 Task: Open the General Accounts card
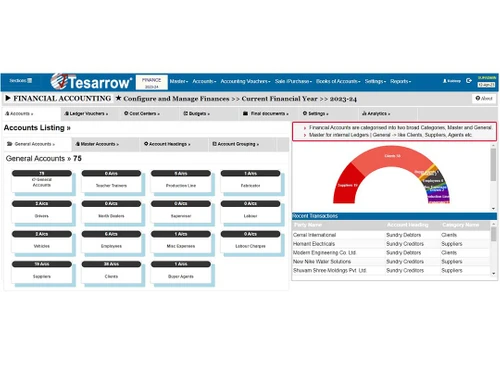[42, 181]
